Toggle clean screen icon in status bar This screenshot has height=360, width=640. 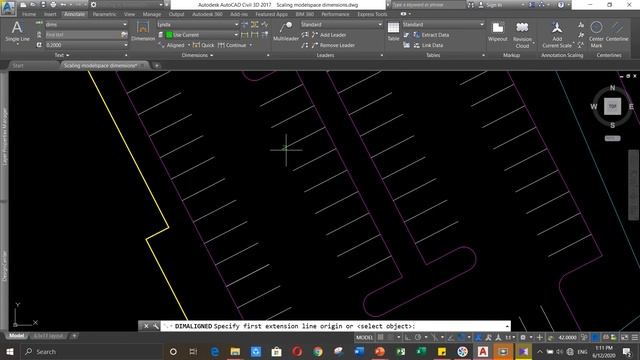[x=624, y=337]
